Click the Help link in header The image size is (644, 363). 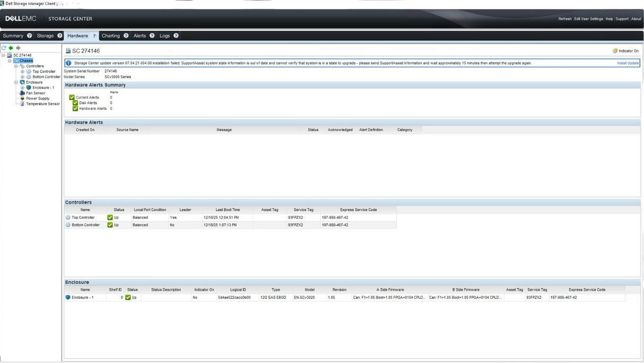tap(610, 19)
